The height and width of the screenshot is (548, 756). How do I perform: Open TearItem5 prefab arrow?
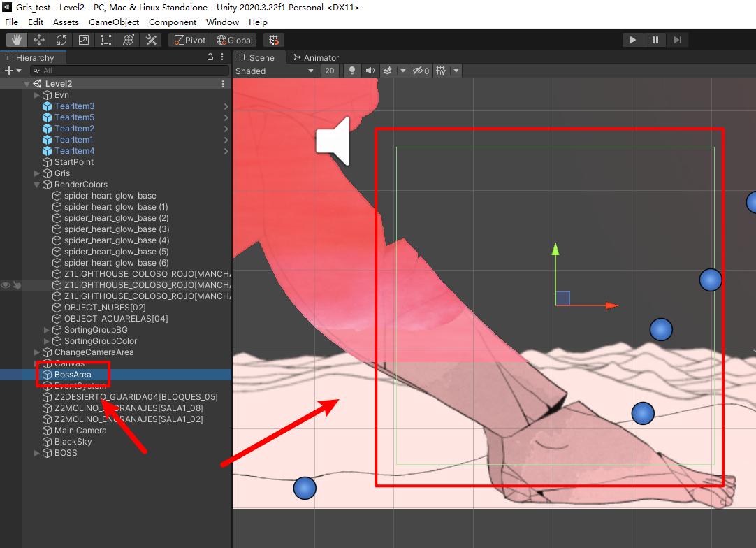(226, 117)
